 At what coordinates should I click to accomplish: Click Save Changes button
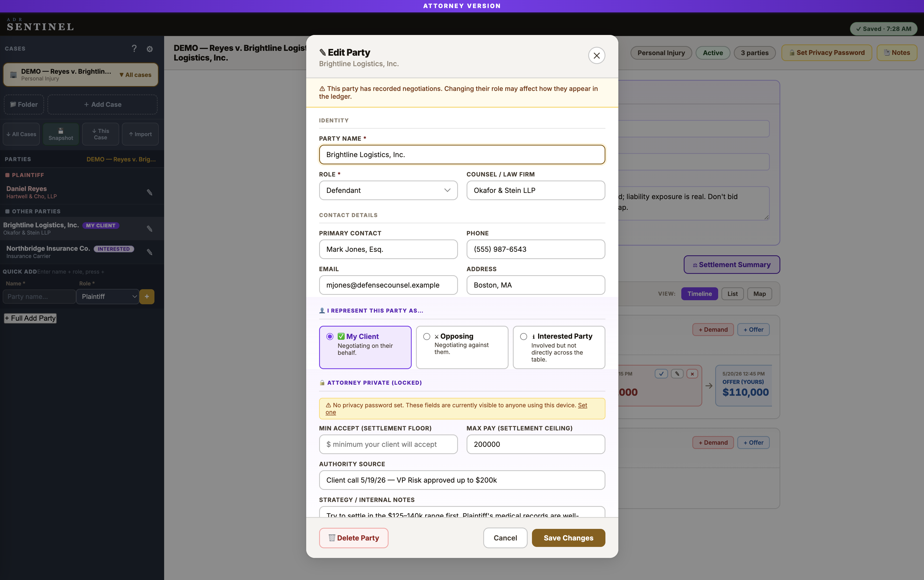pos(569,538)
